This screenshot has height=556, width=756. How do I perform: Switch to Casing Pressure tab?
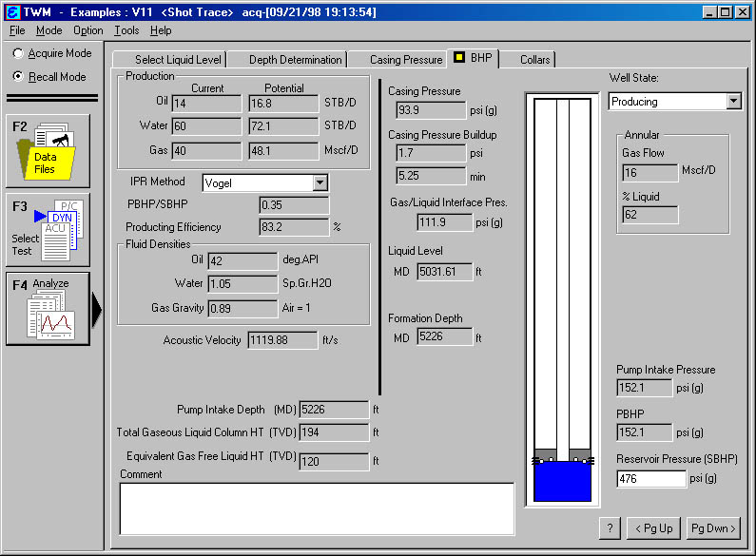[x=406, y=60]
